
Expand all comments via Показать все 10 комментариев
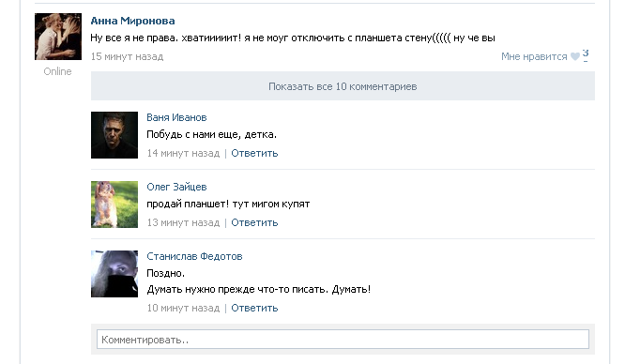tap(343, 86)
